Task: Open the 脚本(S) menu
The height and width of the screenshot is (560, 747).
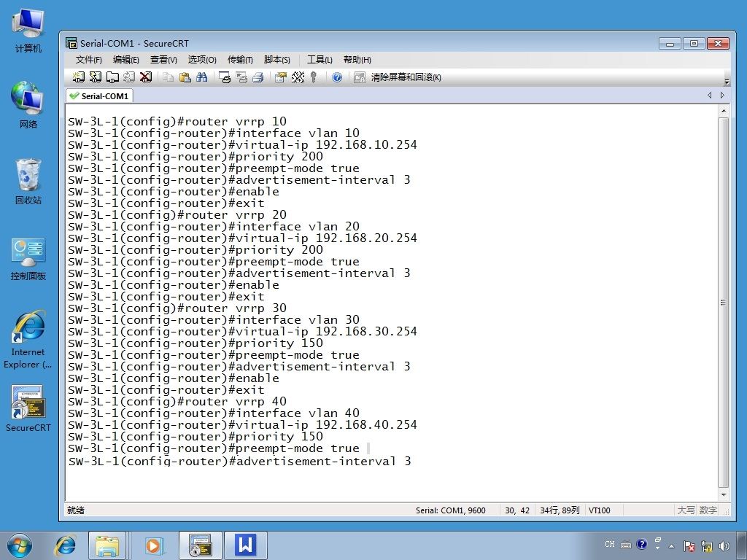Action: [x=277, y=60]
